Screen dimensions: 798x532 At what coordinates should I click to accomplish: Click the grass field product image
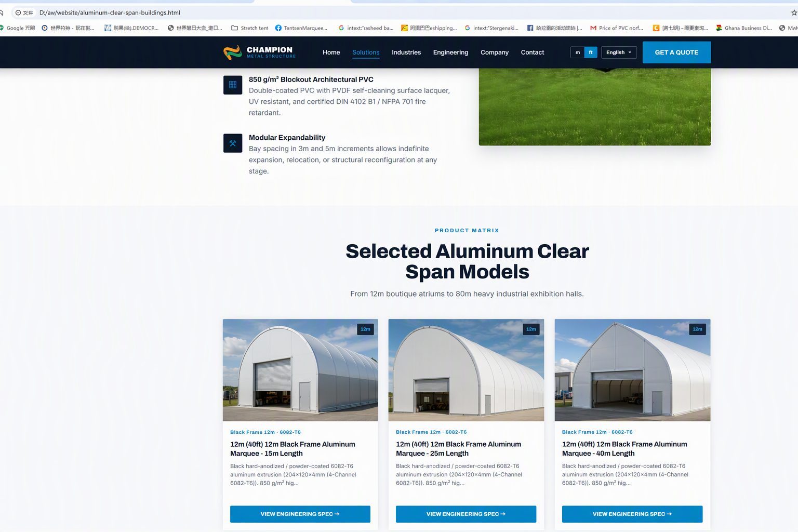coord(595,107)
